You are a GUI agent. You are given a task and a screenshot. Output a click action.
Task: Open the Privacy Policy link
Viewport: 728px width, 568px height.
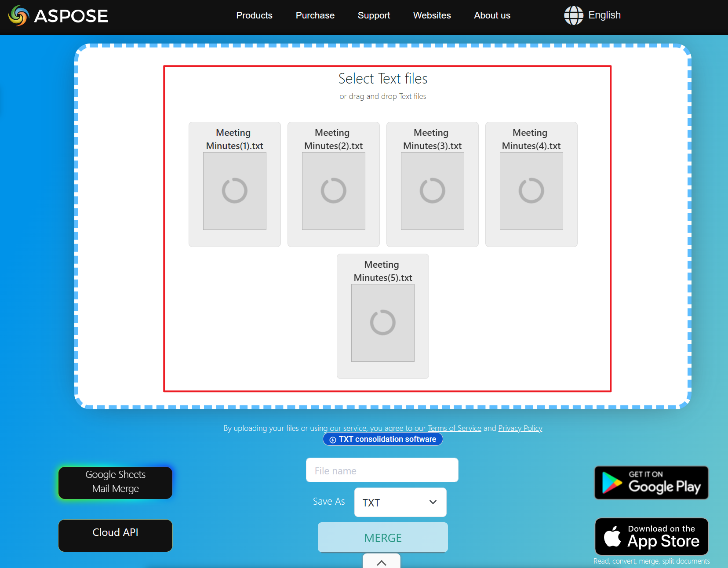tap(520, 428)
